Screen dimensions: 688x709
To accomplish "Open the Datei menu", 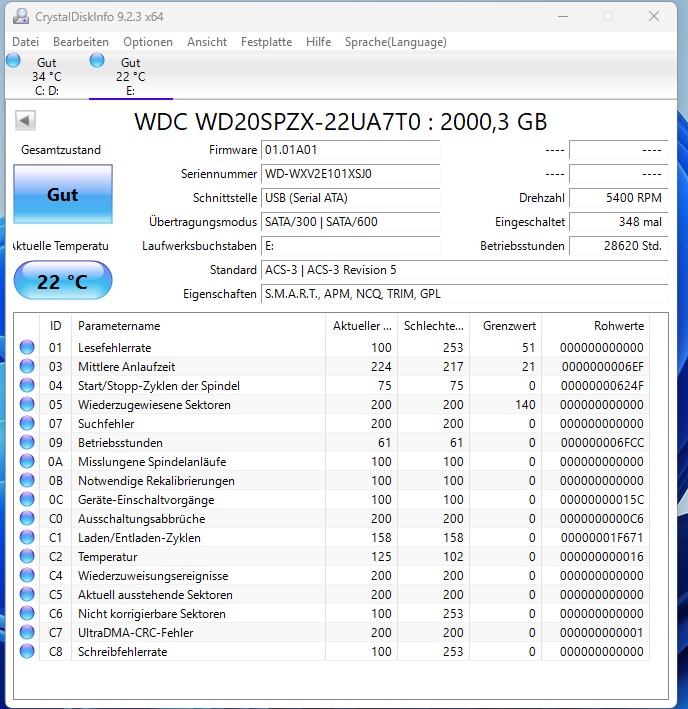I will [25, 42].
